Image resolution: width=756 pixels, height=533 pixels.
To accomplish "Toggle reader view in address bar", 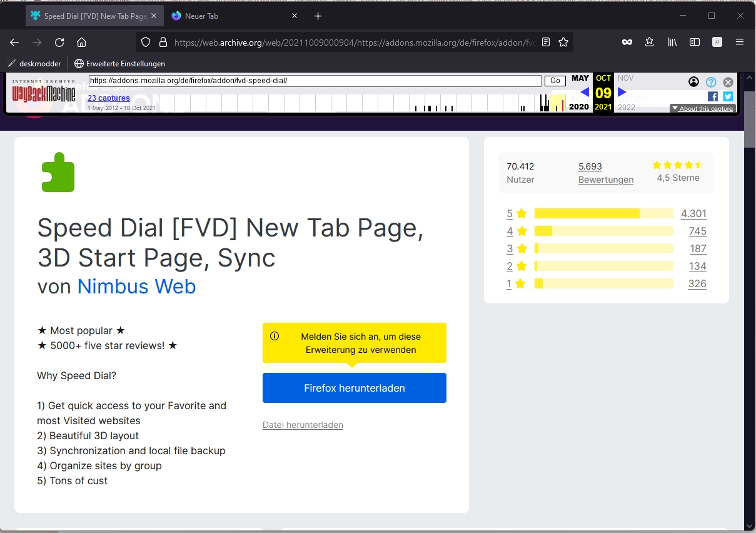I will (546, 43).
